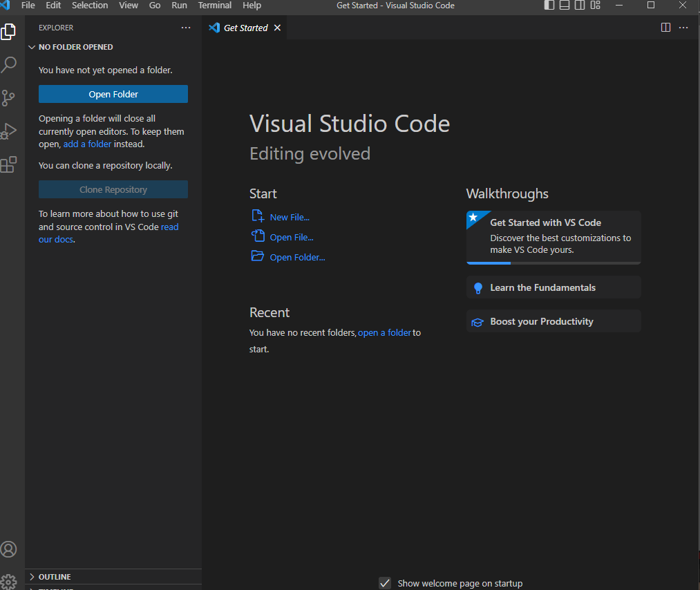Open the Go menu
Viewport: 700px width, 590px height.
tap(155, 6)
